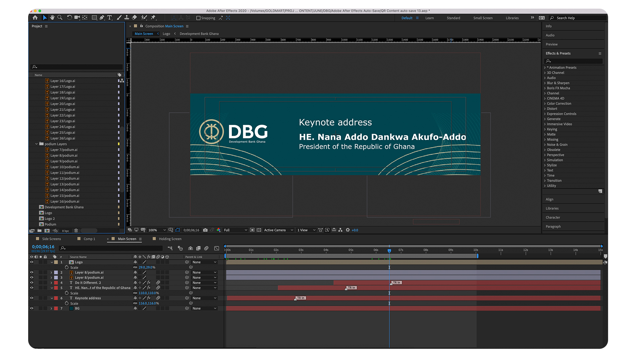Select the Clone Stamp tool
Image resolution: width=644 pixels, height=362 pixels.
[x=127, y=18]
